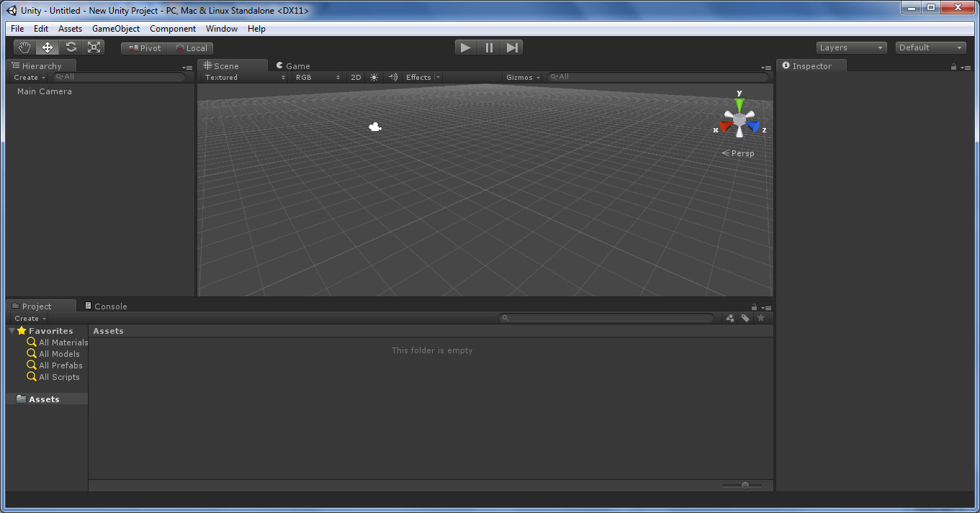The width and height of the screenshot is (980, 513).
Task: Toggle Local coordinate mode
Action: (189, 48)
